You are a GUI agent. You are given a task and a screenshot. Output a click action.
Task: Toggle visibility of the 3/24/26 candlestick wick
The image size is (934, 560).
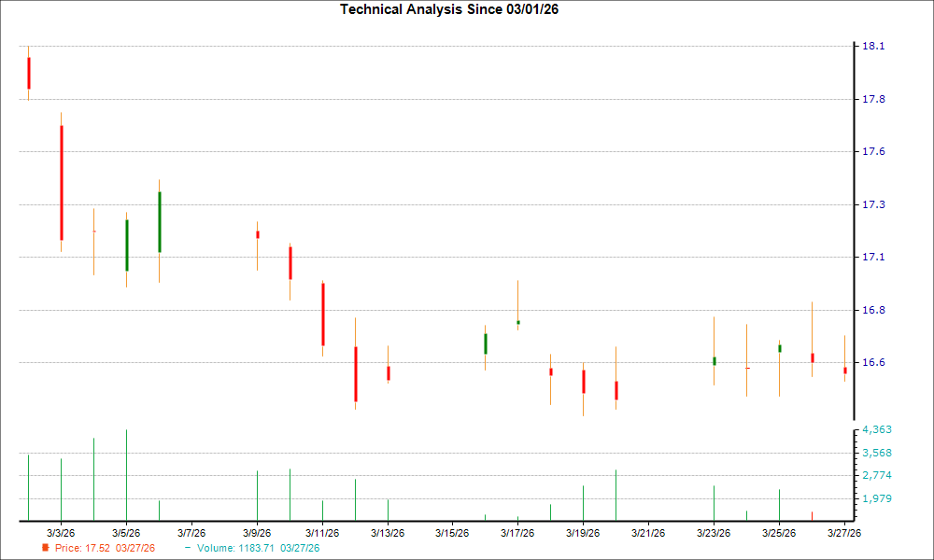coord(747,359)
